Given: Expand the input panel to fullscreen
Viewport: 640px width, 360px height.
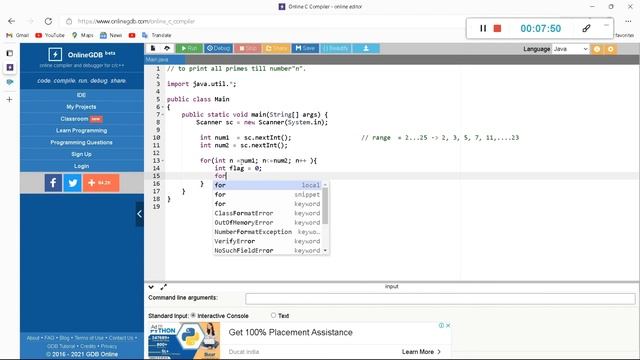Looking at the screenshot, I should pyautogui.click(x=164, y=287).
